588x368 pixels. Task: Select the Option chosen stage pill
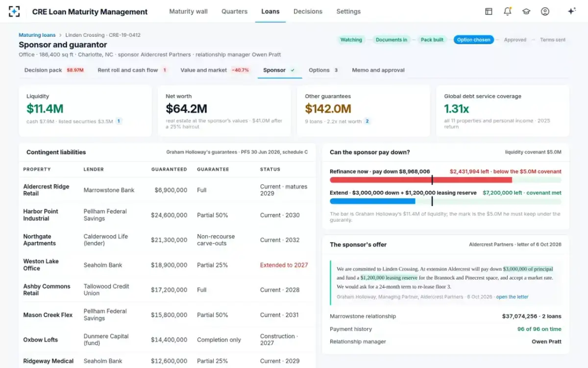[474, 40]
